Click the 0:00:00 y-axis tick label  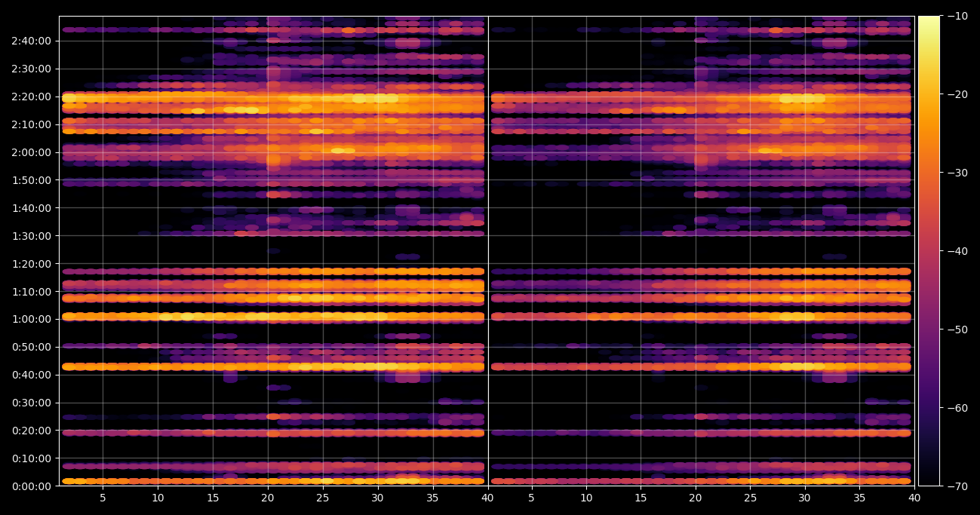coord(32,486)
